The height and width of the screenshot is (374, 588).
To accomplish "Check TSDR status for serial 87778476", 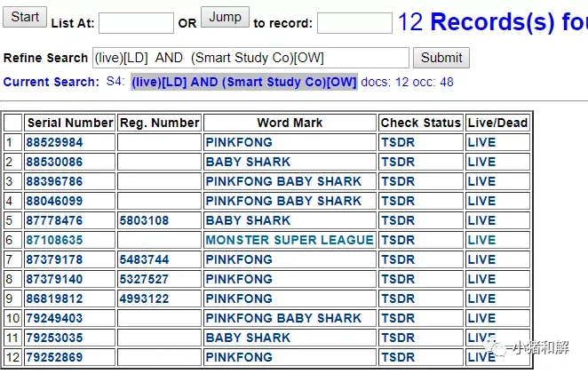I will click(398, 220).
